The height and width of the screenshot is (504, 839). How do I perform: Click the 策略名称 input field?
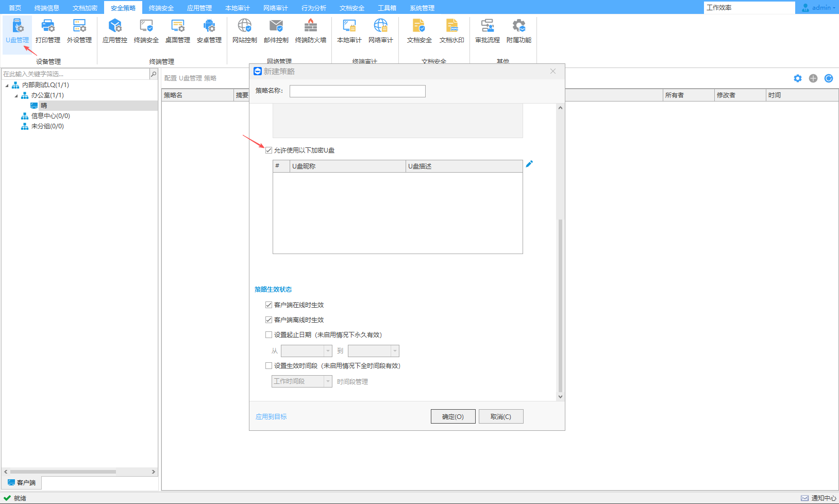[x=357, y=91]
